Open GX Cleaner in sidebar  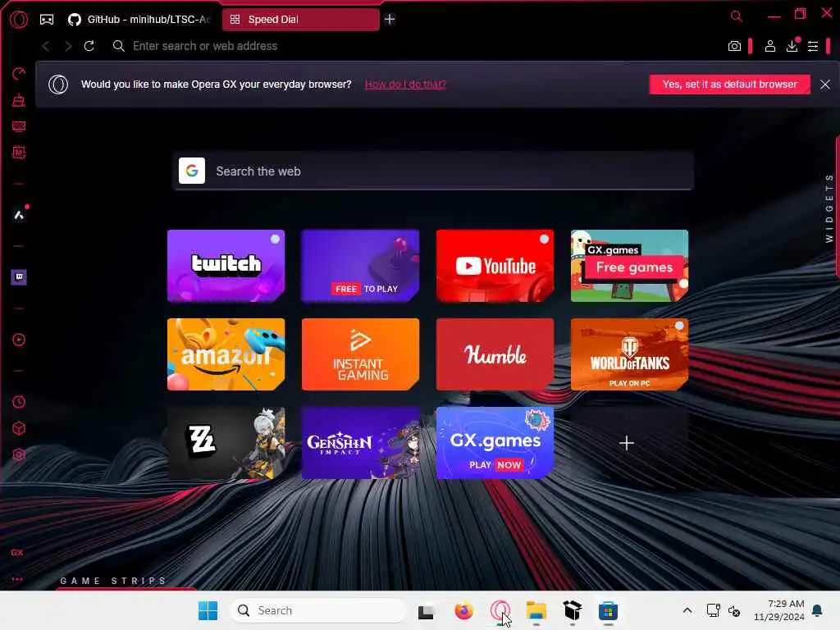coord(19,100)
